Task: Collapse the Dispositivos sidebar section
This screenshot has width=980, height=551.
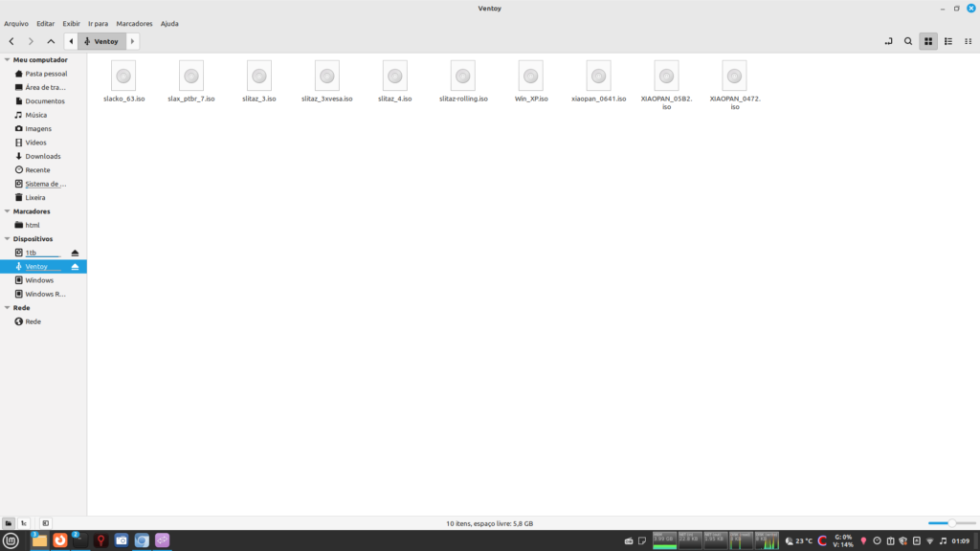Action: coord(7,239)
